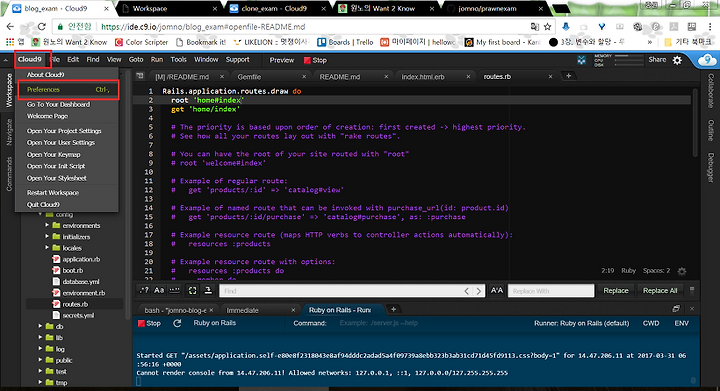Image resolution: width=720 pixels, height=391 pixels.
Task: Open the Collaborate side panel
Action: [x=710, y=91]
